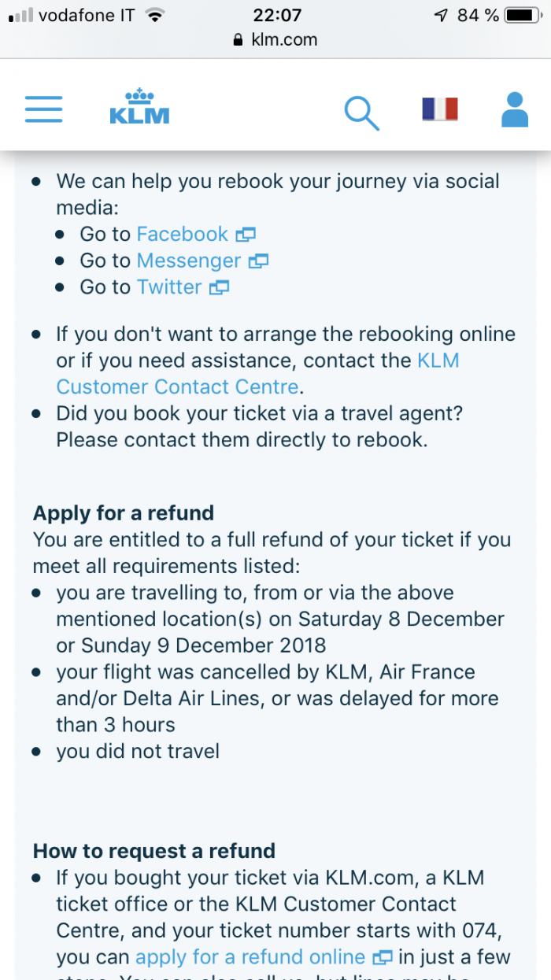Click the external-link icon after refund online

coord(383,958)
